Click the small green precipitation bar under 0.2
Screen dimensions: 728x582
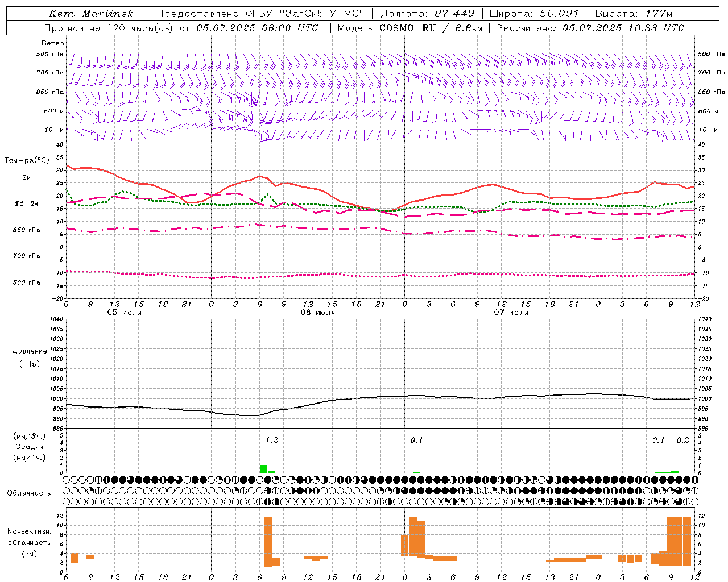(x=675, y=472)
